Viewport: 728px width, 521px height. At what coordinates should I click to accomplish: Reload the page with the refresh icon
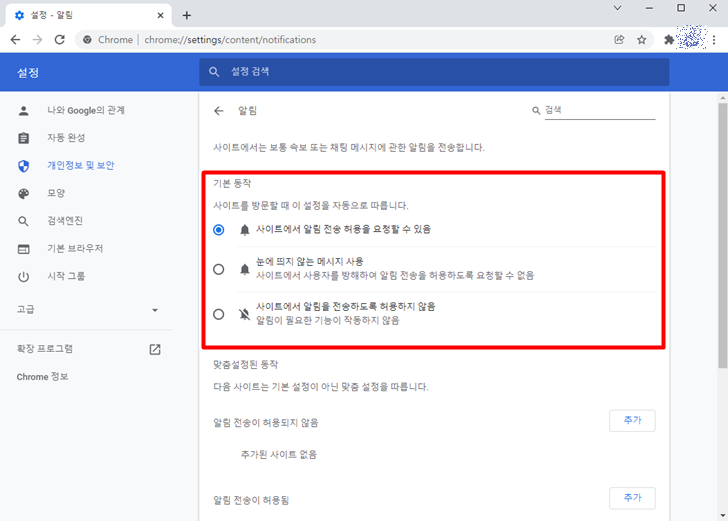[60, 40]
